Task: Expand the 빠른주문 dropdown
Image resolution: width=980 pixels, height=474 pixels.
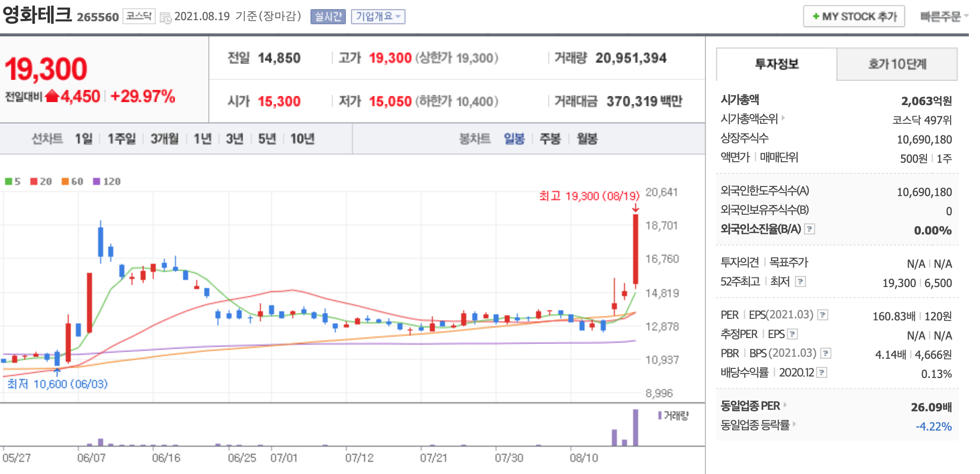Action: pyautogui.click(x=944, y=17)
